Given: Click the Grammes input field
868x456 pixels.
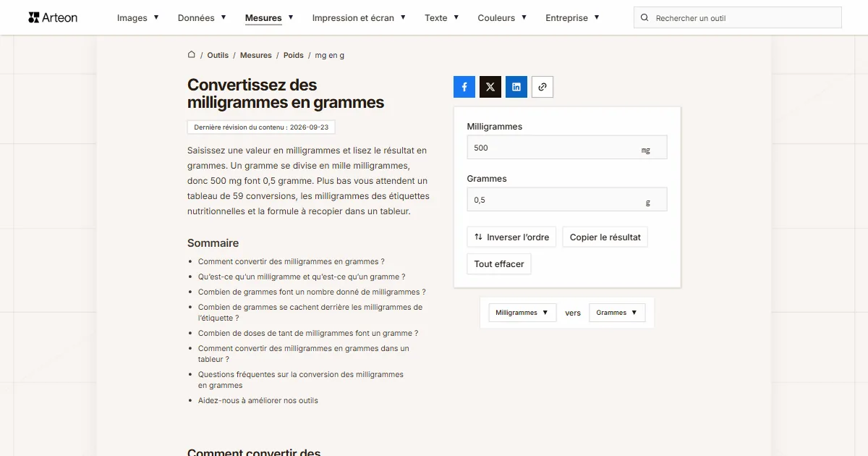Looking at the screenshot, I should tap(567, 200).
